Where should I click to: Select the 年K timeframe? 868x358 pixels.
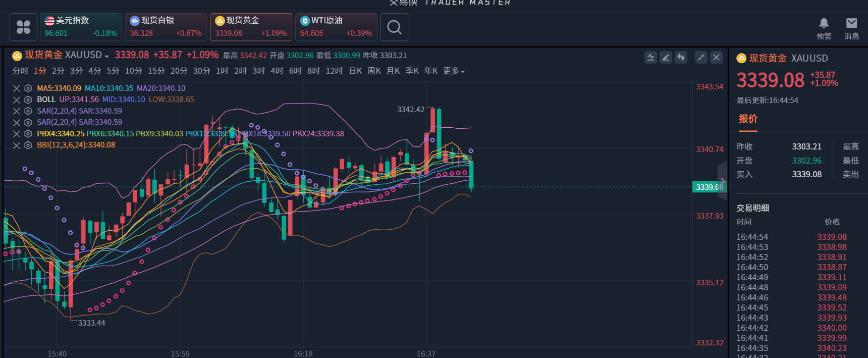(431, 71)
